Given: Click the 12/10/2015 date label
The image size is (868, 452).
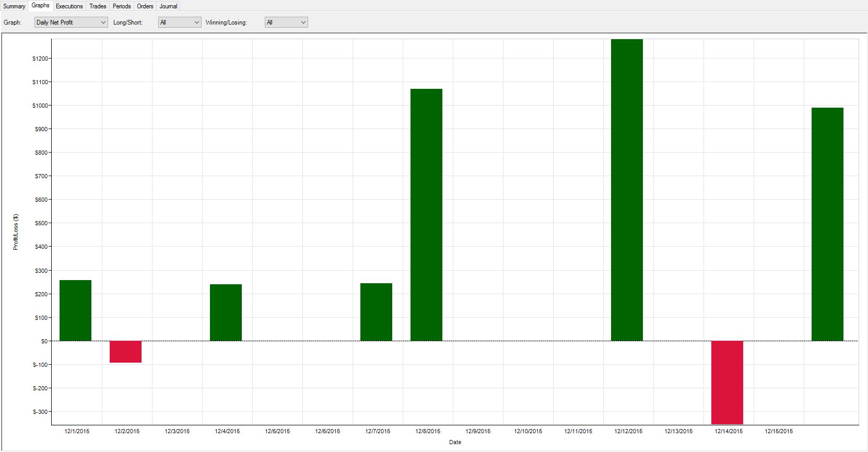Looking at the screenshot, I should pos(528,432).
